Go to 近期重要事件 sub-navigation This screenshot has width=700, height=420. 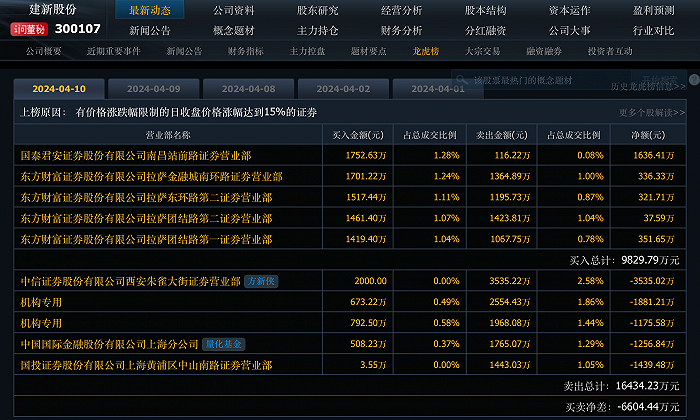[113, 51]
